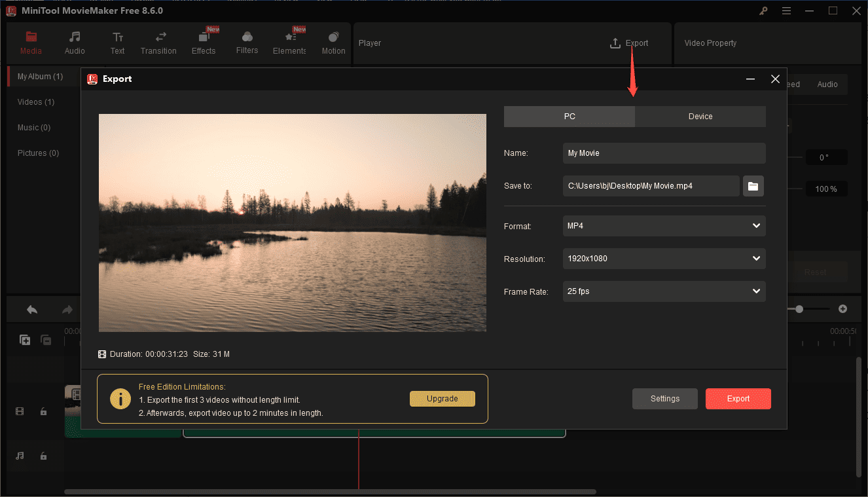The image size is (868, 497).
Task: Click the yellow info icon in limitations box
Action: tap(120, 399)
